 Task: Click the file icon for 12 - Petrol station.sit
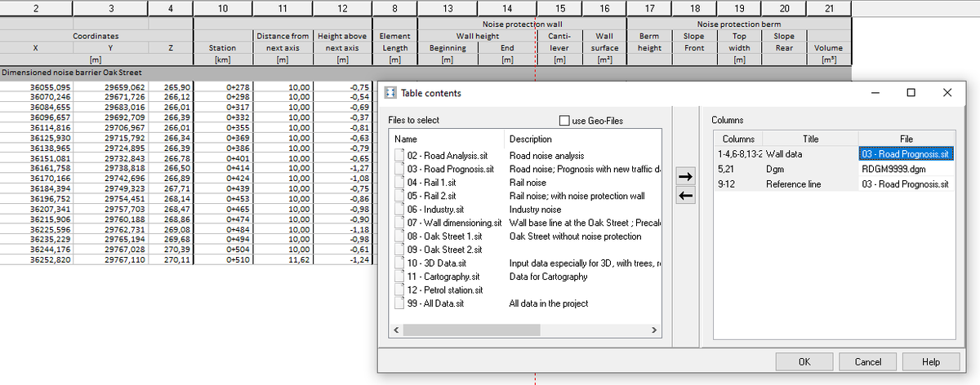399,290
